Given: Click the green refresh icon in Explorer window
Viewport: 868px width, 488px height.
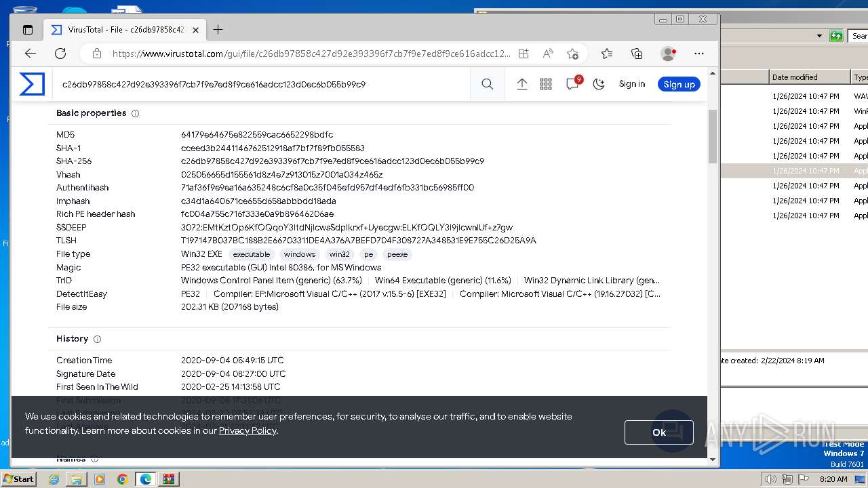Looking at the screenshot, I should [x=836, y=36].
